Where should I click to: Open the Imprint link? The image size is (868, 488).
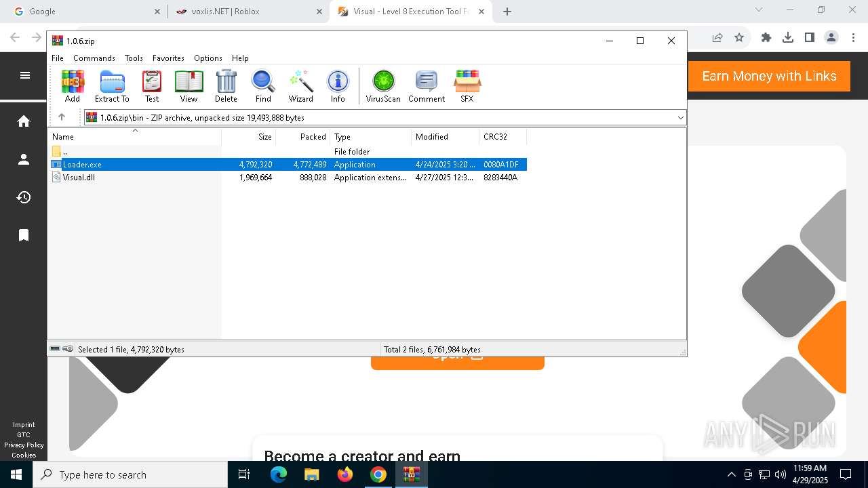(24, 425)
